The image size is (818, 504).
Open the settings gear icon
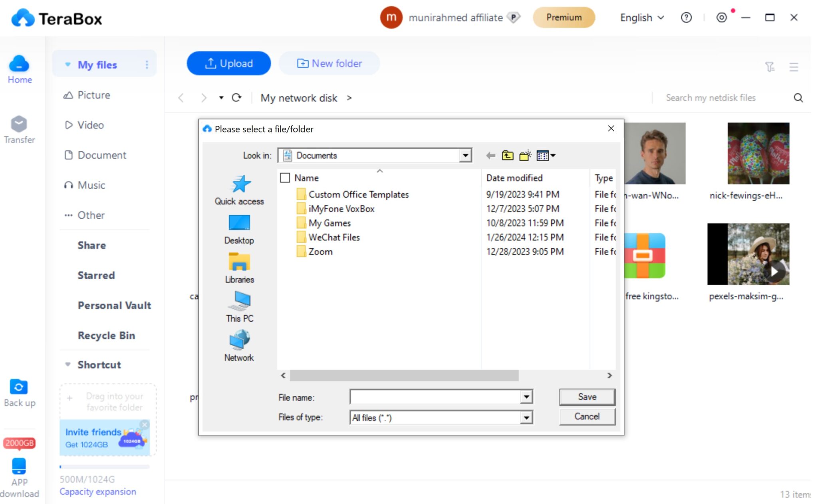coord(721,18)
